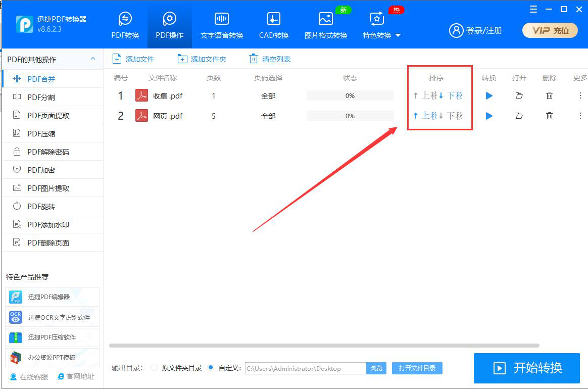The height and width of the screenshot is (389, 588).
Task: Open the CAD转换 tab
Action: click(274, 25)
